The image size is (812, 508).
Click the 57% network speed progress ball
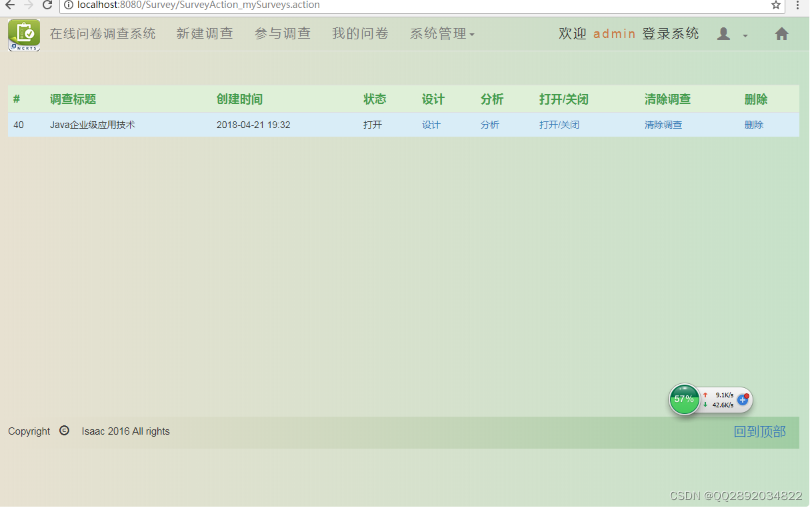click(x=684, y=399)
